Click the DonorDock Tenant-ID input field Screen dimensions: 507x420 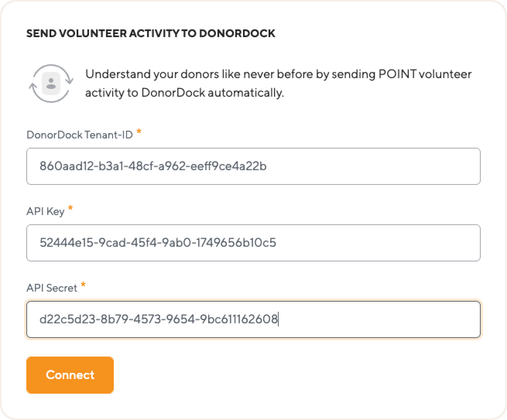pos(253,166)
